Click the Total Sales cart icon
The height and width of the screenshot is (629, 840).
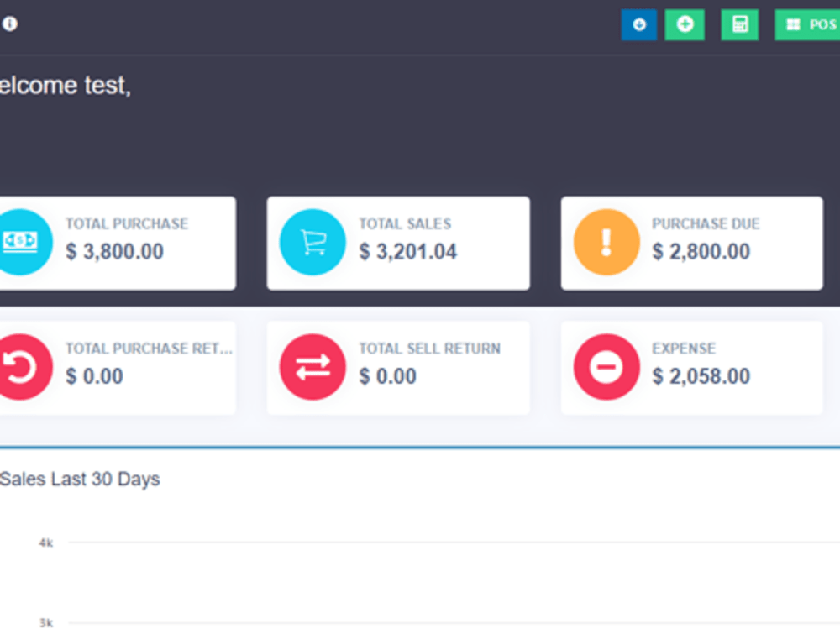pyautogui.click(x=312, y=242)
